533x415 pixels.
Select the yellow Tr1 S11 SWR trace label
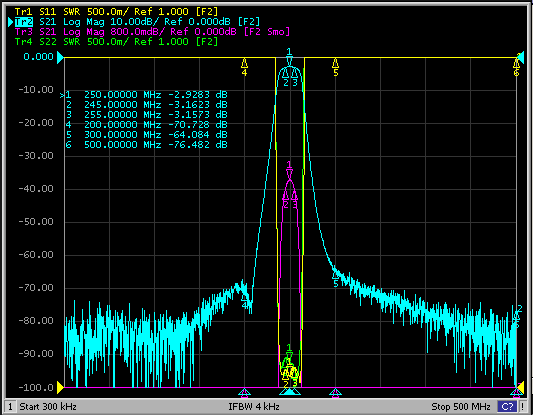pyautogui.click(x=116, y=12)
